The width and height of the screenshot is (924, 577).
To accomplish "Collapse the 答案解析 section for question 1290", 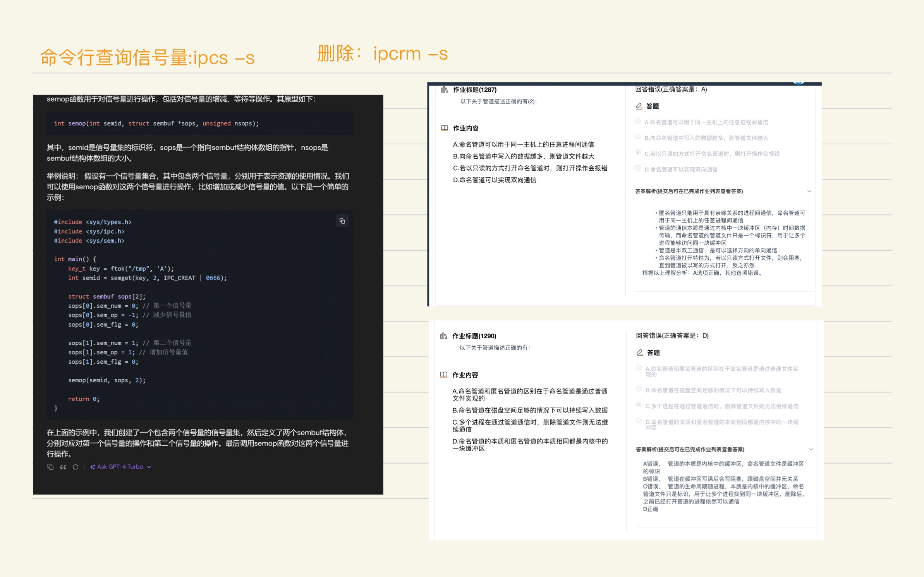I will click(x=811, y=449).
